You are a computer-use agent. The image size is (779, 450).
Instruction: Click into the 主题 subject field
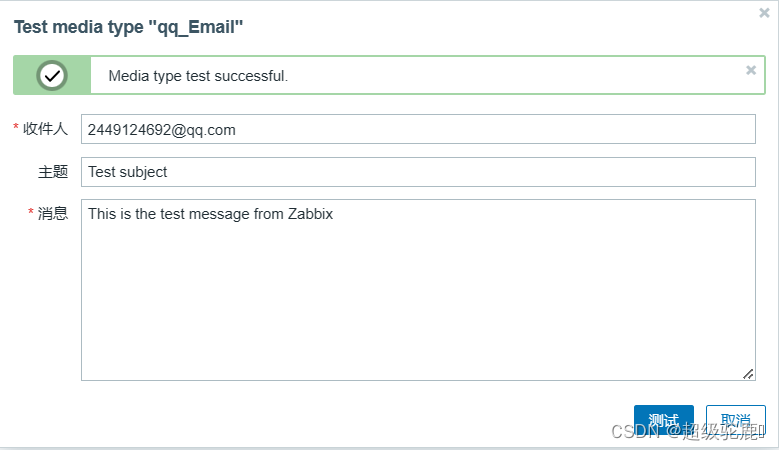[417, 172]
